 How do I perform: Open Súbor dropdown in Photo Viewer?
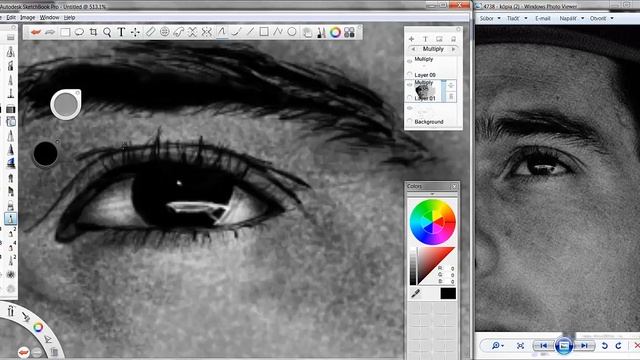[x=490, y=18]
